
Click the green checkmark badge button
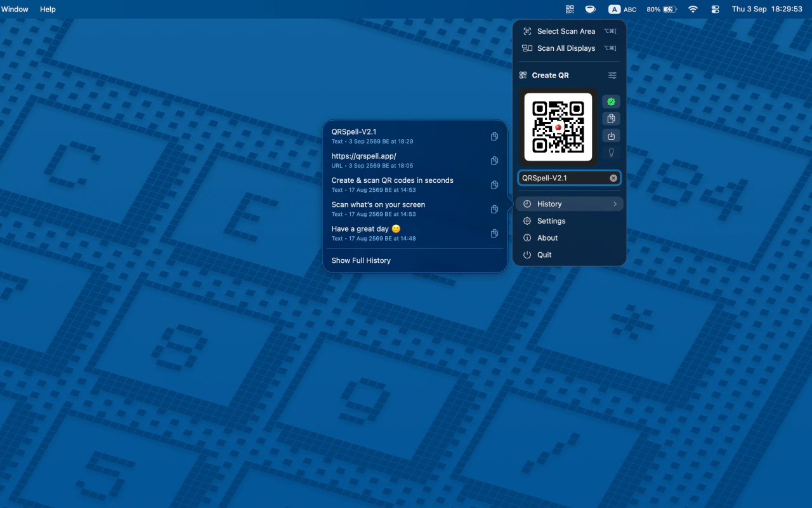611,102
